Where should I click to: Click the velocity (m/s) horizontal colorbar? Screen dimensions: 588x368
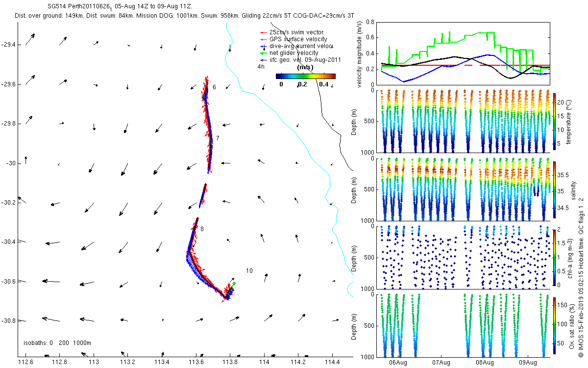pos(305,76)
